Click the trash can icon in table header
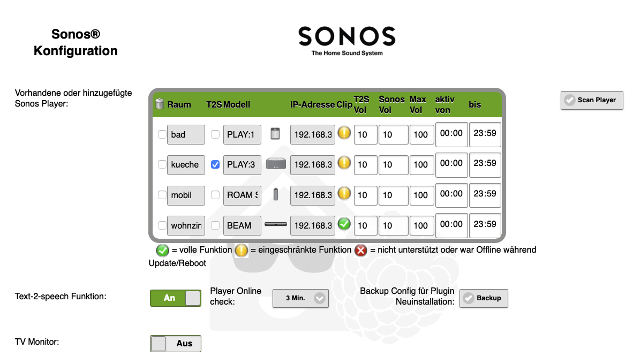Viewport: 633px width, 364px height. [x=159, y=104]
